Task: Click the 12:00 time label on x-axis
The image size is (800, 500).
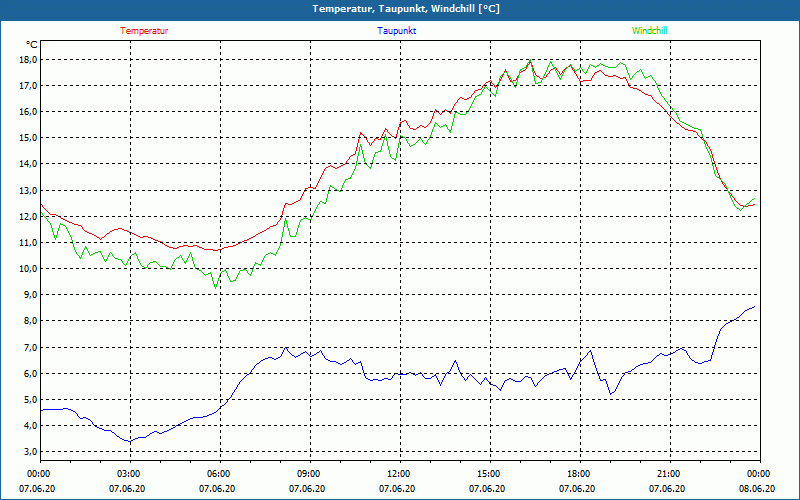Action: pos(397,474)
